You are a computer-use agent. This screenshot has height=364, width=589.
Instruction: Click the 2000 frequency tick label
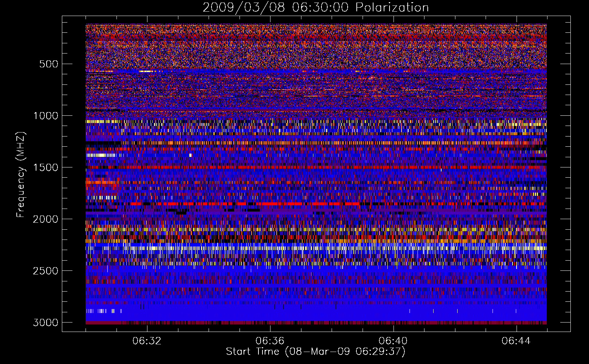(46, 219)
